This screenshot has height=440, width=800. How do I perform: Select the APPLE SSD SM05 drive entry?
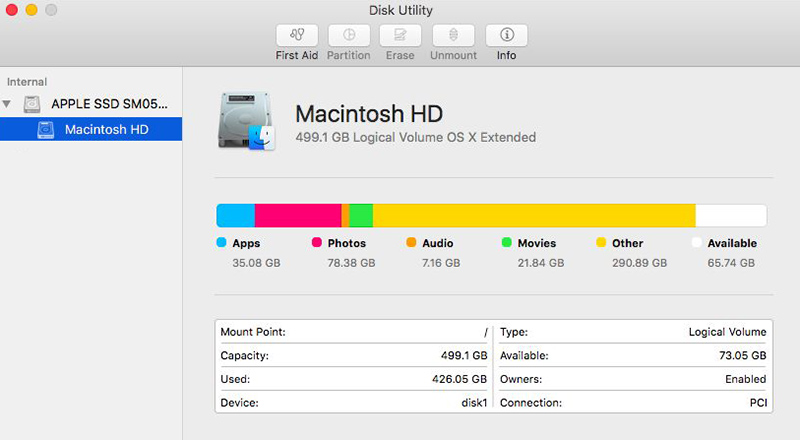pyautogui.click(x=110, y=104)
